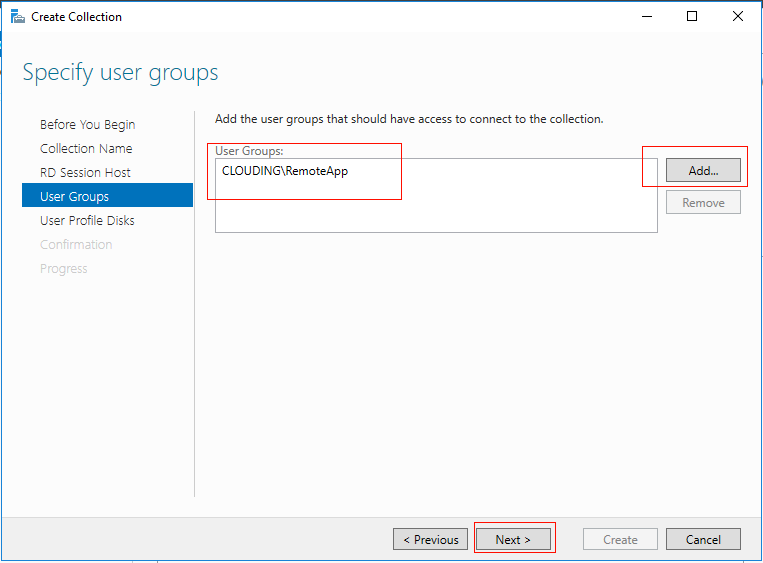
Task: Click the Remove button
Action: pyautogui.click(x=703, y=202)
